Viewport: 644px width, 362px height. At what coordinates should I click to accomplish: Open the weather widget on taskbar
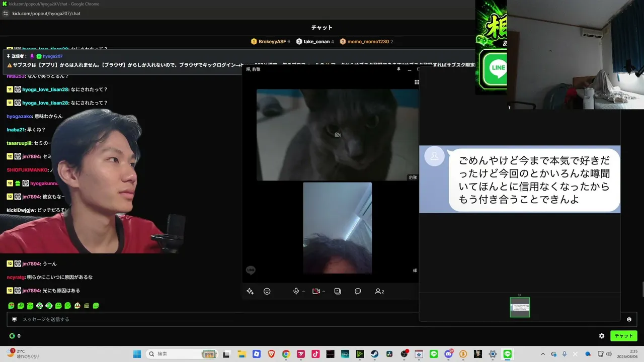[x=23, y=354]
